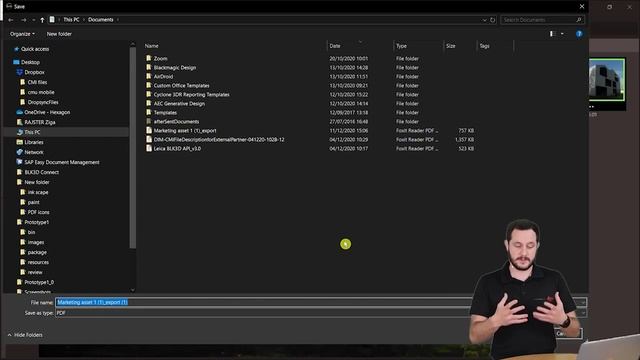Go back using the Back arrow
The height and width of the screenshot is (360, 640).
click(x=11, y=20)
